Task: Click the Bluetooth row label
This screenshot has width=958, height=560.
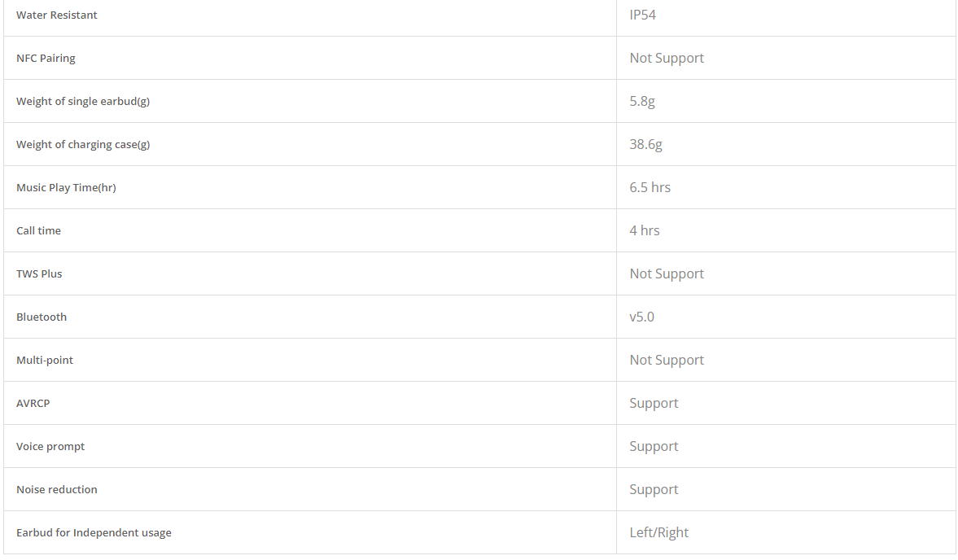Action: pyautogui.click(x=42, y=317)
